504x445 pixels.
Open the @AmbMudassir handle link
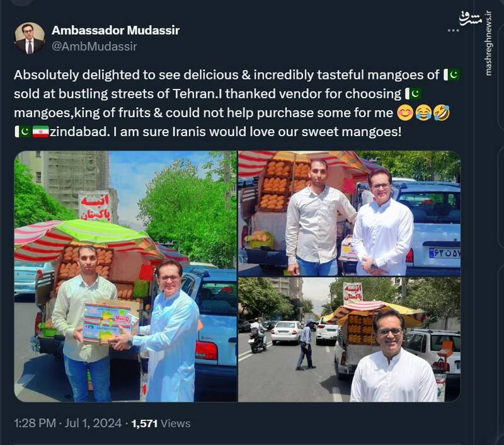tap(94, 46)
